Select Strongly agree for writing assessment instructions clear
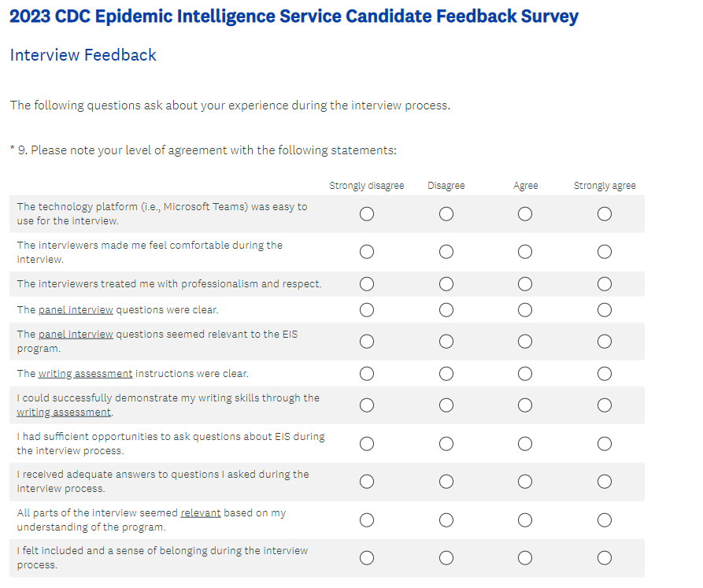 coord(604,373)
